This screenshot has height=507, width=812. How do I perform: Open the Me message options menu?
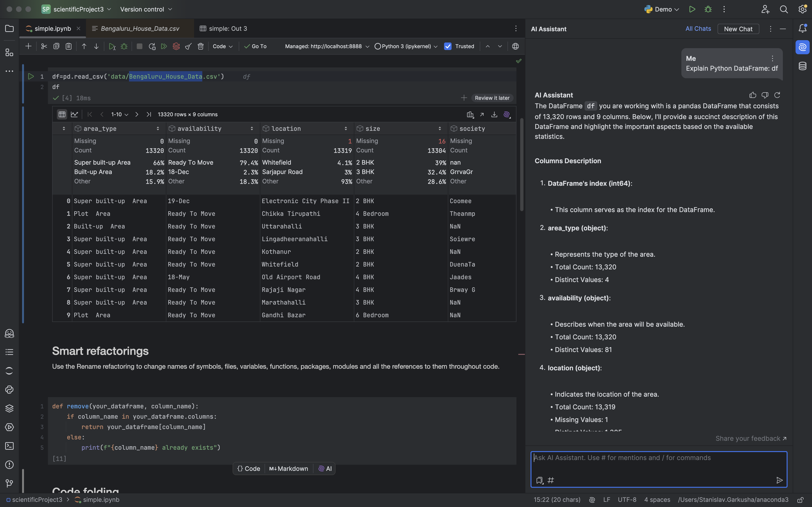[773, 58]
